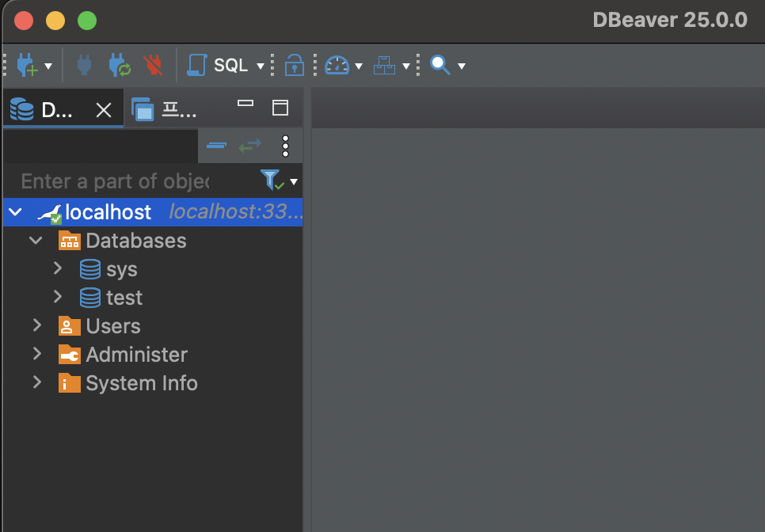Viewport: 765px width, 532px height.
Task: Maximize the navigator panel
Action: tap(280, 108)
